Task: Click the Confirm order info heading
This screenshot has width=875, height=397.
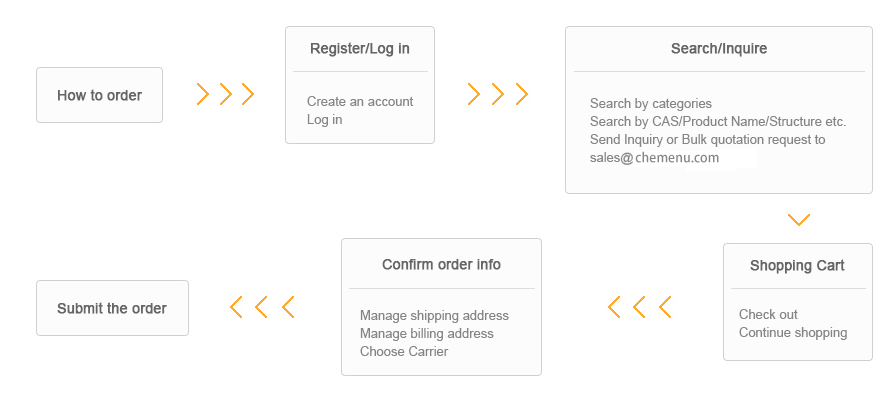Action: (x=441, y=264)
